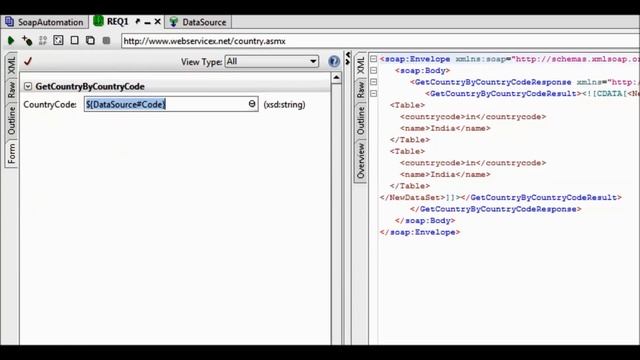Screen dimensions: 640x360
Task: Click the CountryCode input field
Action: click(171, 104)
